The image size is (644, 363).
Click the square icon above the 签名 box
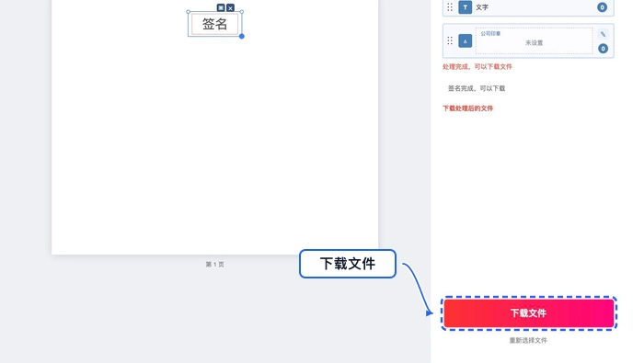click(x=221, y=7)
